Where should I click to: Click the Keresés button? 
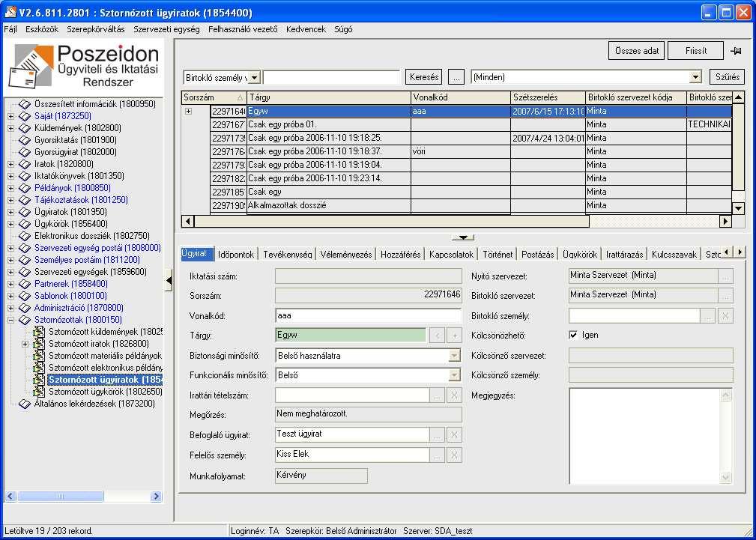(x=424, y=77)
